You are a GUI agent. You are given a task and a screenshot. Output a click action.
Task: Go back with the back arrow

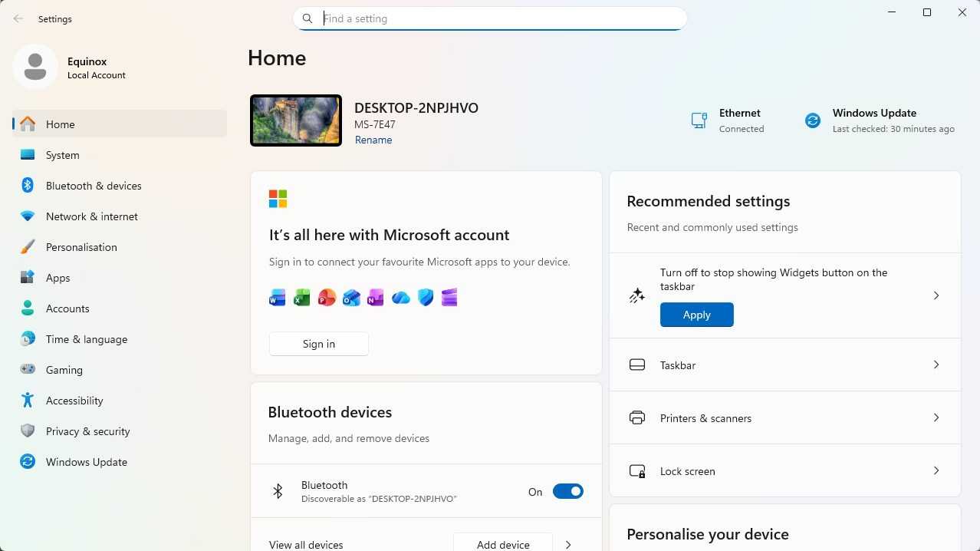click(18, 18)
